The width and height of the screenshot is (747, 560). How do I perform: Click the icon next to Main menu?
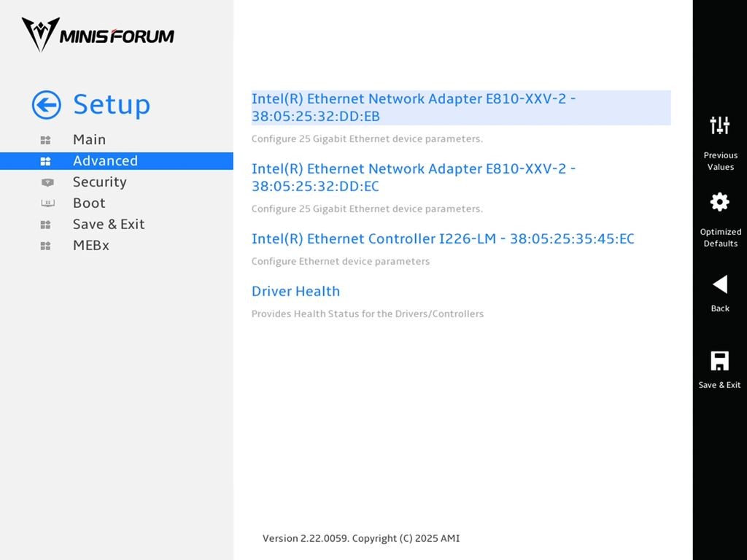pos(46,140)
